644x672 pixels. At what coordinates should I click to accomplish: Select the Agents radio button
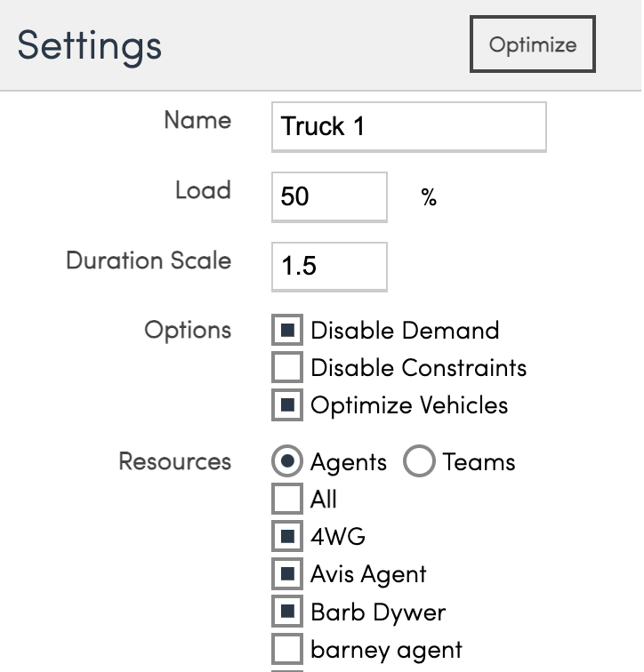tap(286, 462)
